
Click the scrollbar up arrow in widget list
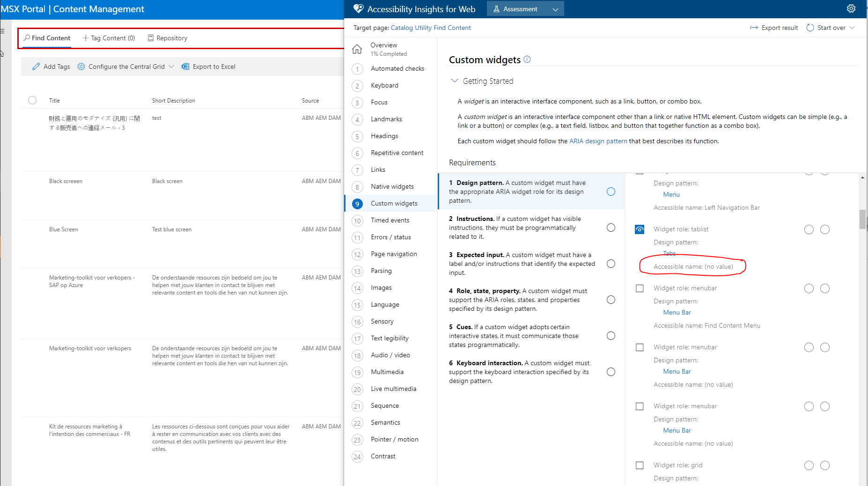[x=862, y=177]
